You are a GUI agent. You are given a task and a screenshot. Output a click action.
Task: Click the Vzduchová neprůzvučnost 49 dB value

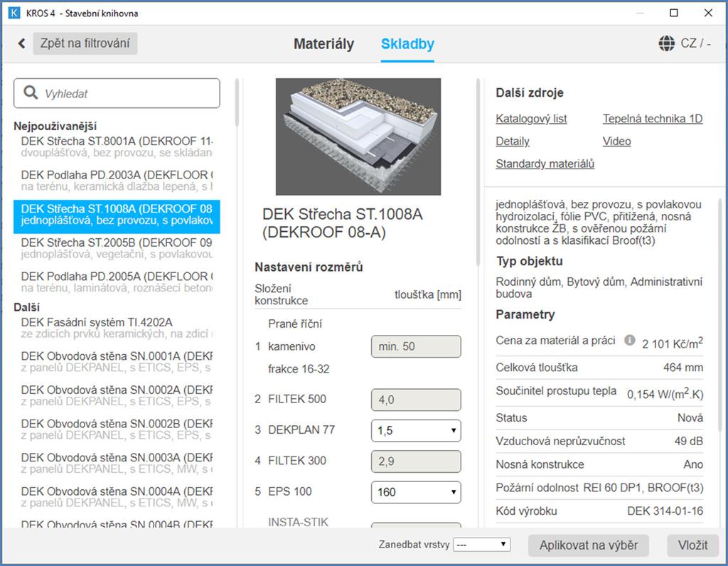pos(688,441)
